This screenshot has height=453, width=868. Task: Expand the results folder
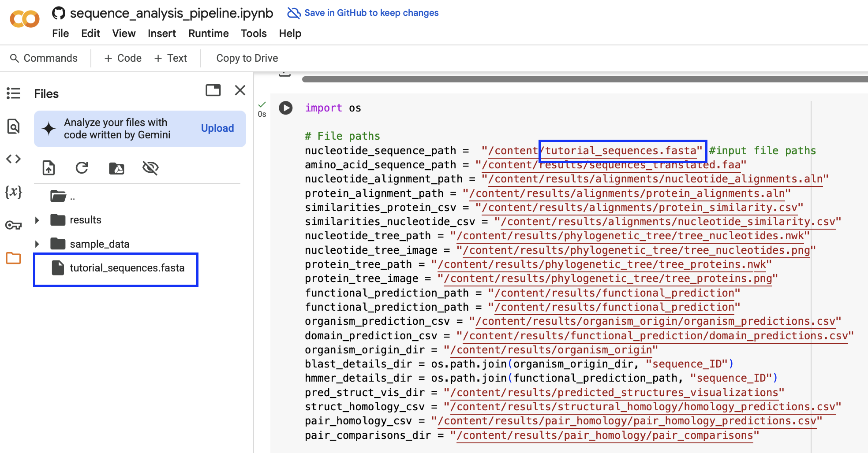click(37, 219)
